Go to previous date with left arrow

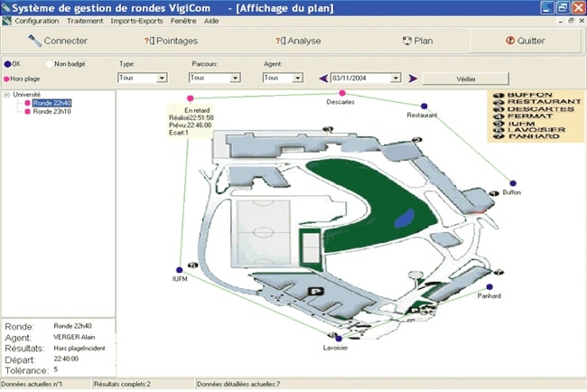pyautogui.click(x=322, y=79)
